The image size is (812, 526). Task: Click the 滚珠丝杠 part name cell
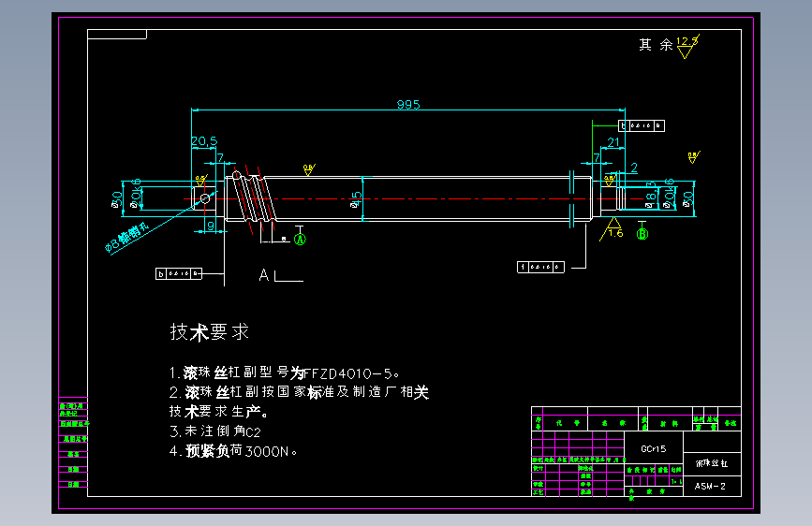712,463
